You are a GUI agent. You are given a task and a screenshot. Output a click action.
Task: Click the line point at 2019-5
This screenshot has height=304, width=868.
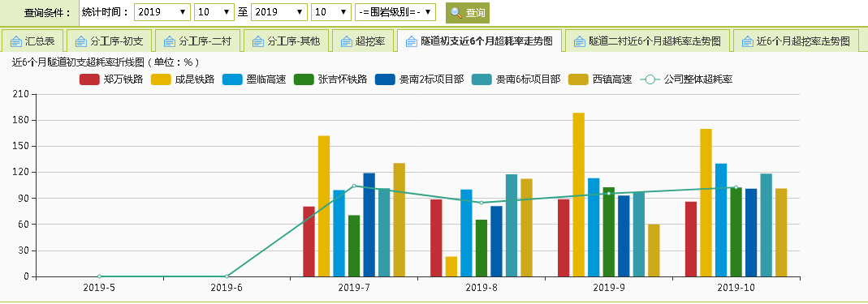coord(100,276)
